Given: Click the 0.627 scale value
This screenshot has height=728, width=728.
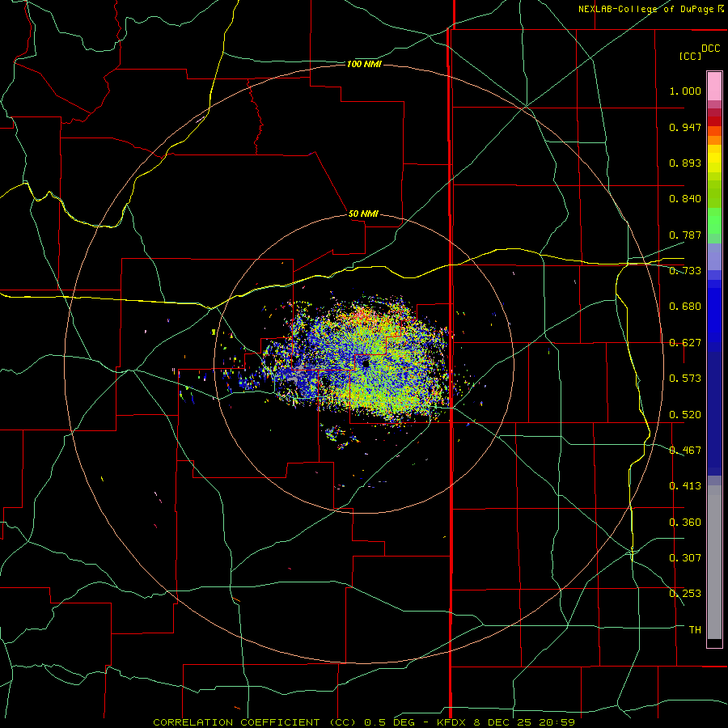Looking at the screenshot, I should click(x=685, y=343).
